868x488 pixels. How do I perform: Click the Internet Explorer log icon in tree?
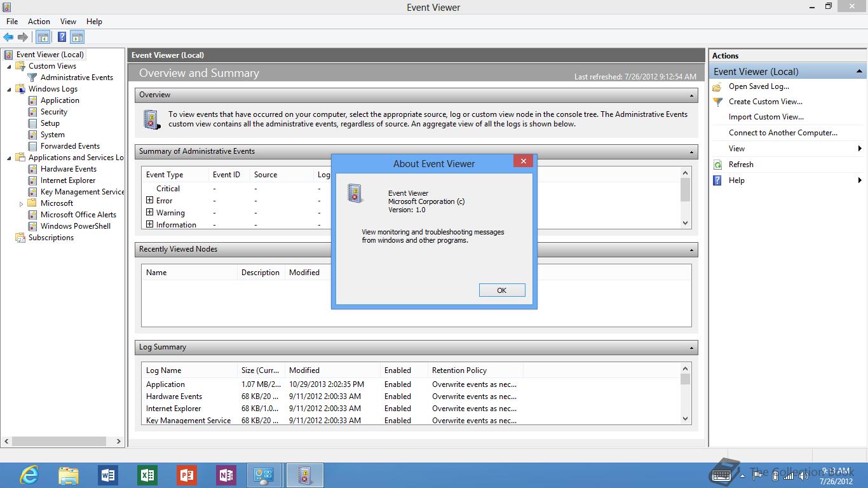point(32,180)
